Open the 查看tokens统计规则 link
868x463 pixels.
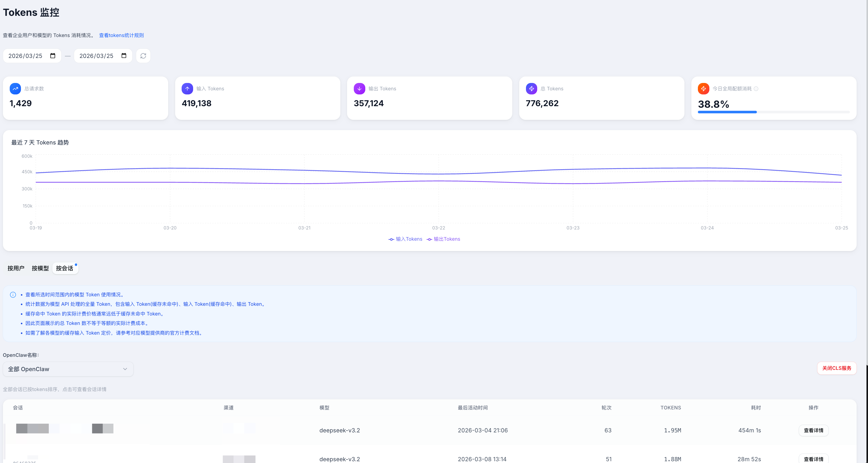[x=121, y=35]
